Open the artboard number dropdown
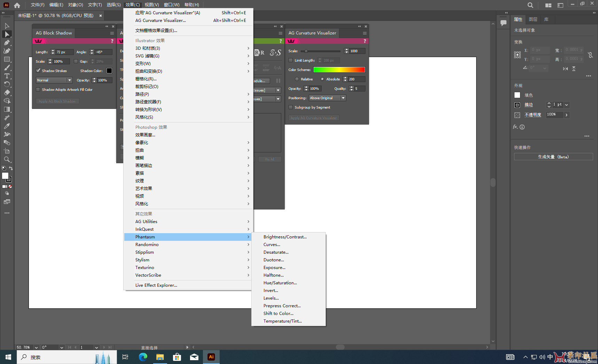The height and width of the screenshot is (364, 598). (96, 347)
